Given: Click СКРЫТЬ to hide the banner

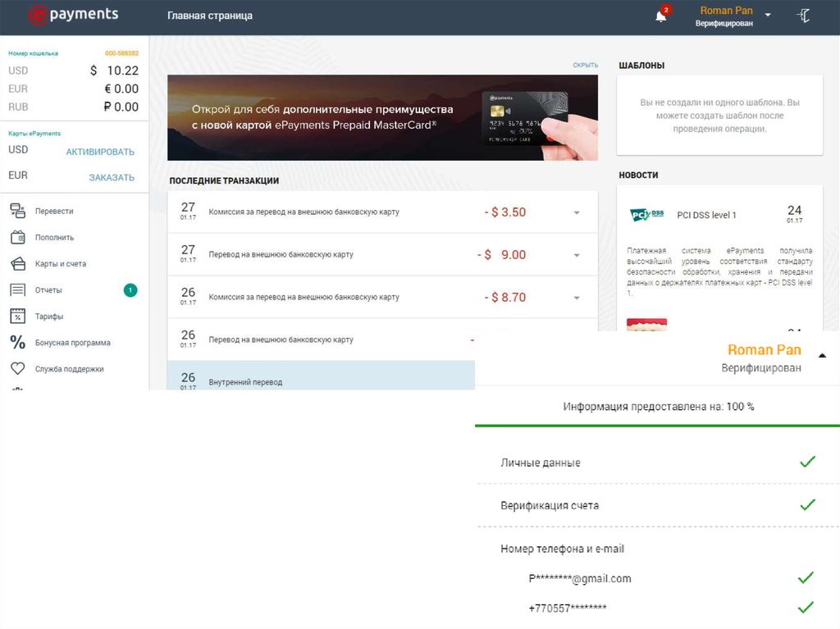Looking at the screenshot, I should [586, 65].
